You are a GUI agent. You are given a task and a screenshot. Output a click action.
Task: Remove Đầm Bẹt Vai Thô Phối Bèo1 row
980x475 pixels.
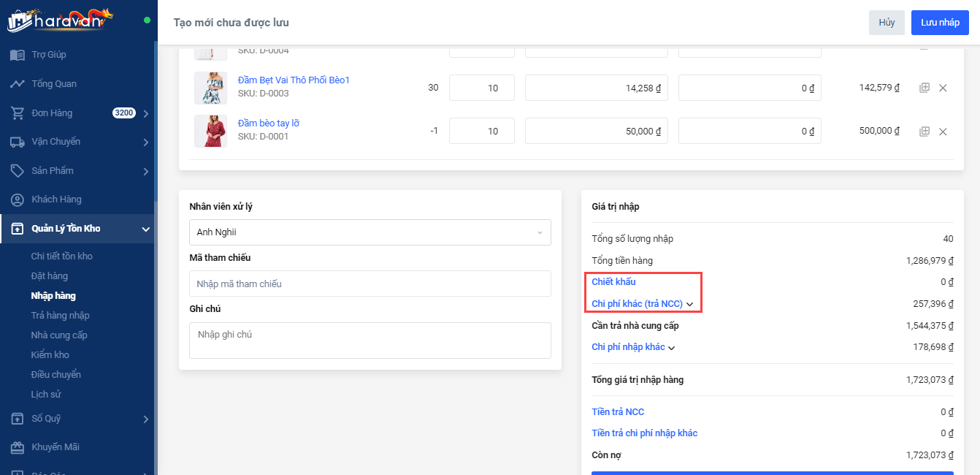click(943, 88)
